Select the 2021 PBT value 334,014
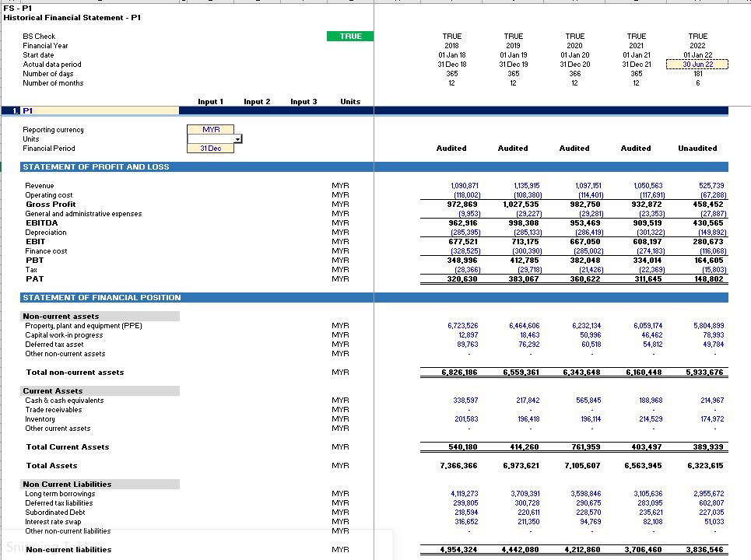Image resolution: width=751 pixels, height=560 pixels. pos(647,261)
